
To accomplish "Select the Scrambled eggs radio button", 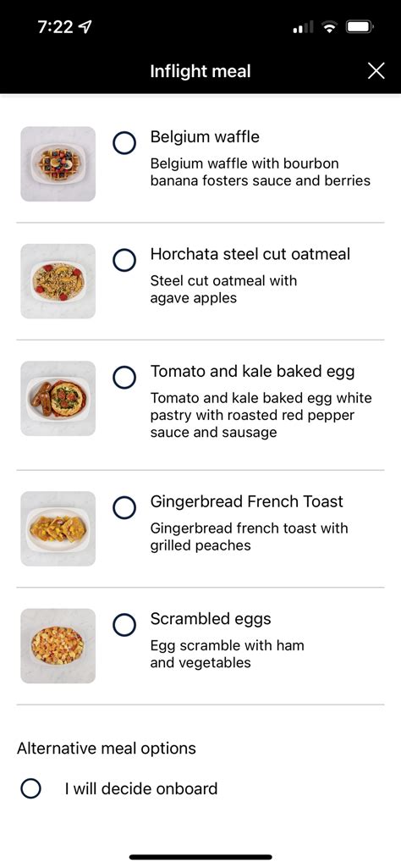I will pos(124,624).
